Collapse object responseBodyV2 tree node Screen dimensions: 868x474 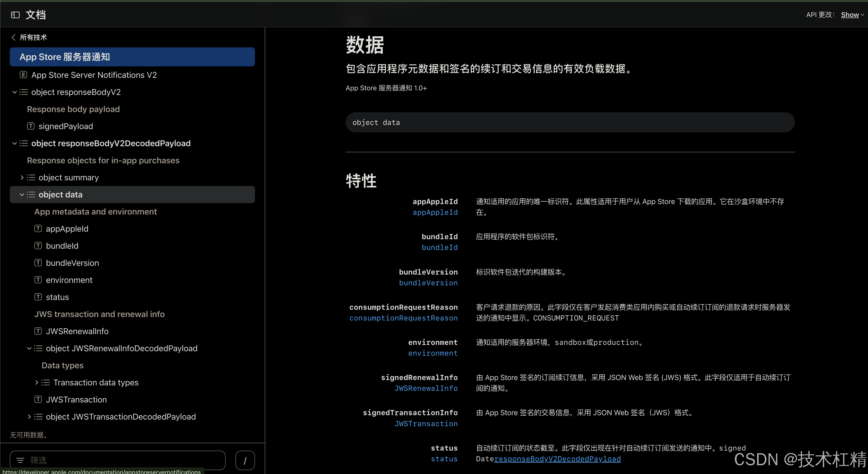pos(14,92)
